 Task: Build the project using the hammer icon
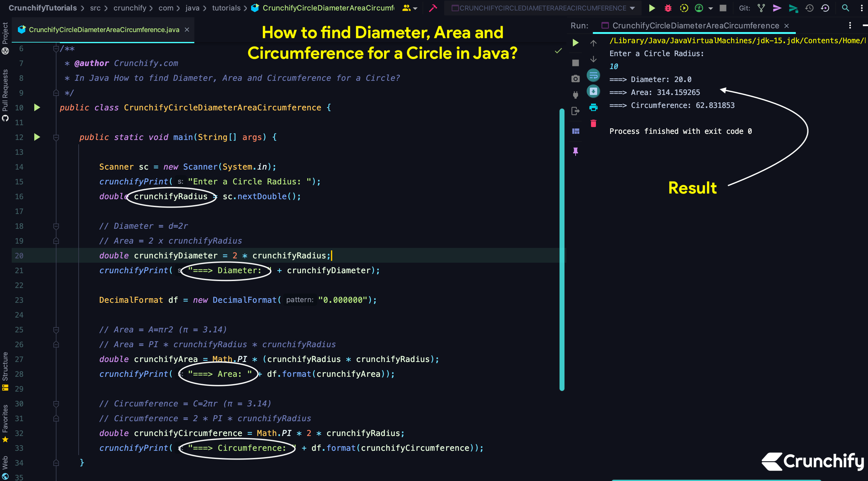pos(433,8)
